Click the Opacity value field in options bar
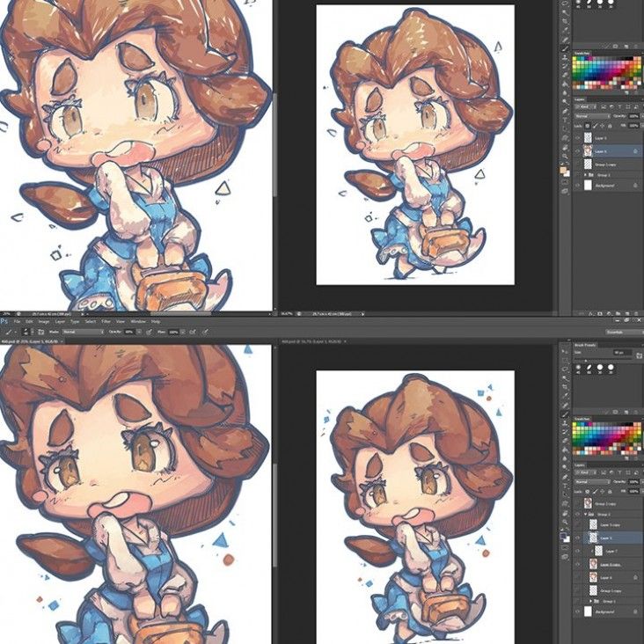This screenshot has height=644, width=644. (128, 332)
